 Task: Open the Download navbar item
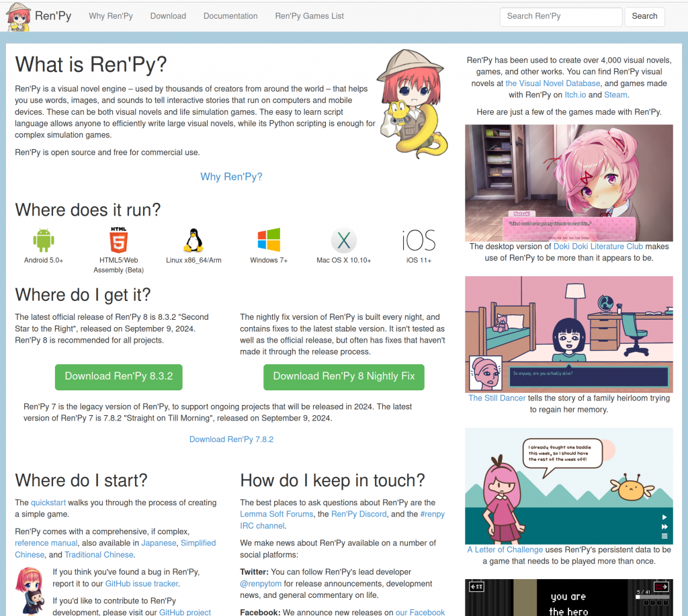(168, 16)
